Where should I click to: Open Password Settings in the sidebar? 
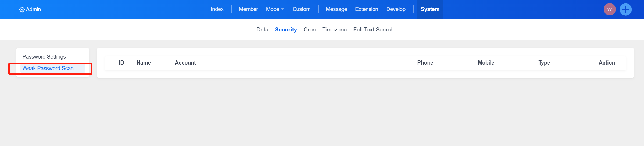click(44, 57)
